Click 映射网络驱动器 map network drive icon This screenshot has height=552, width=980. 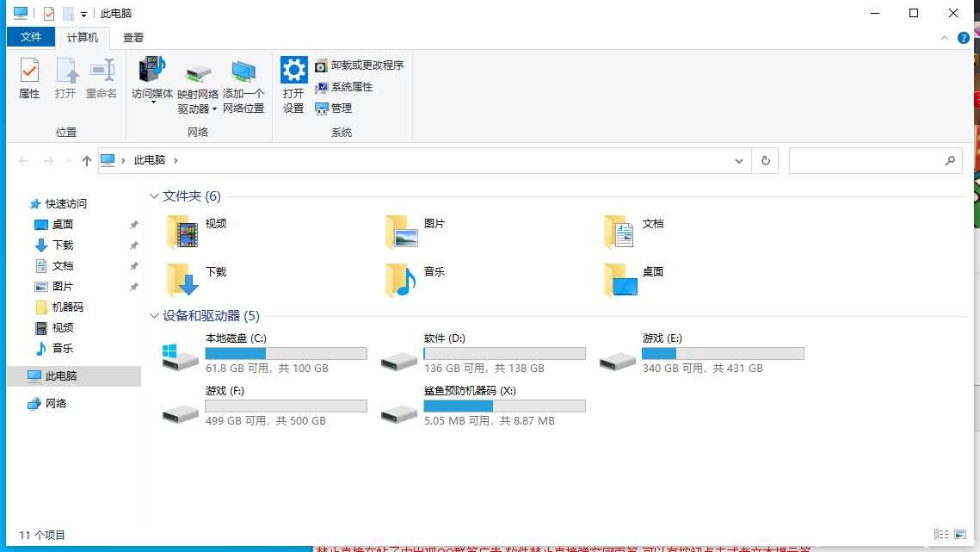tap(198, 74)
